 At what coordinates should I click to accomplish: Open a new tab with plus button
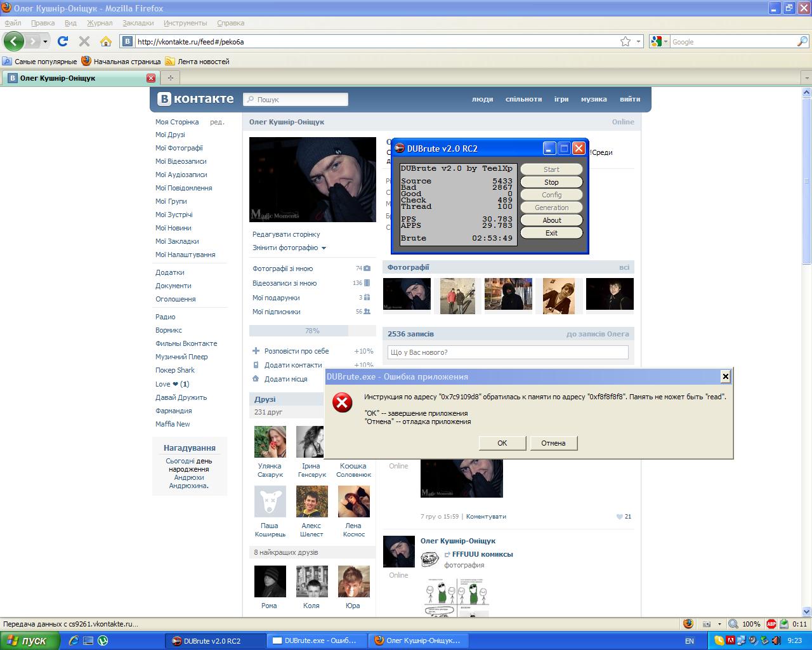tap(170, 78)
